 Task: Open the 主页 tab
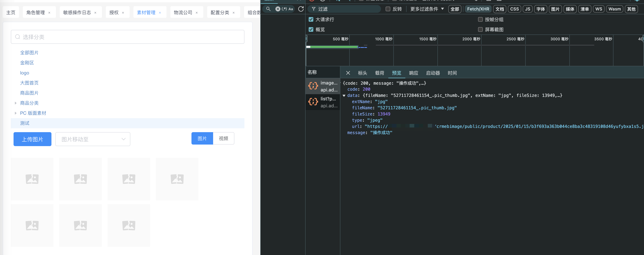coord(11,12)
